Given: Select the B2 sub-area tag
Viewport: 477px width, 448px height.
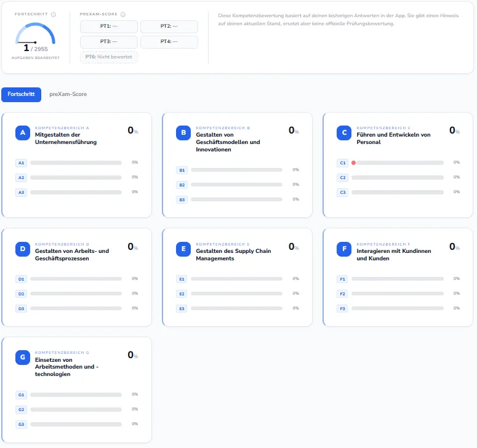Looking at the screenshot, I should 182,185.
